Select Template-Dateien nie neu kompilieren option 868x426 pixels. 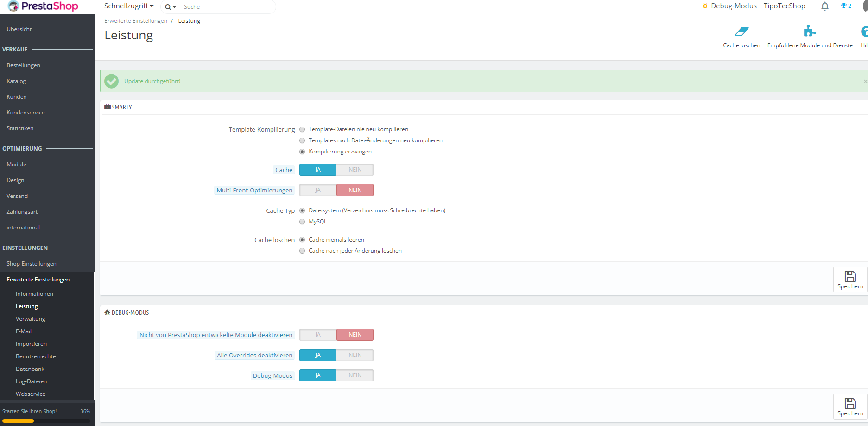pyautogui.click(x=302, y=129)
